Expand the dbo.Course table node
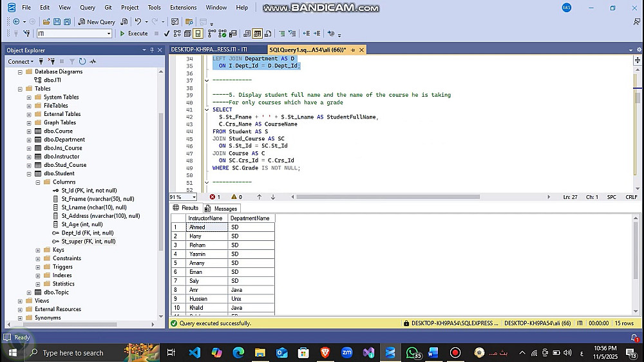644x362 pixels. [x=29, y=131]
